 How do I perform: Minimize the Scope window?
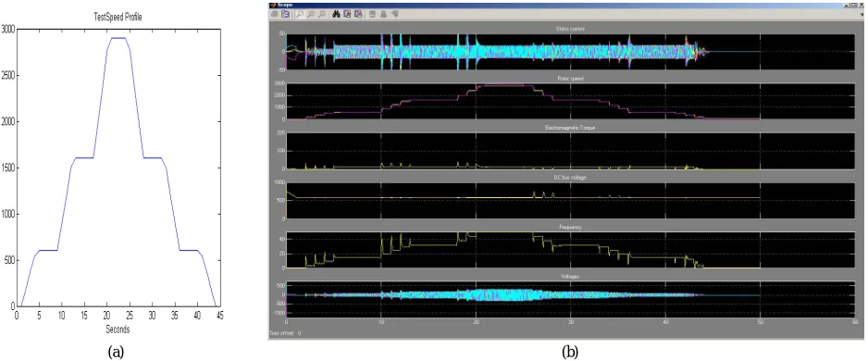847,5
